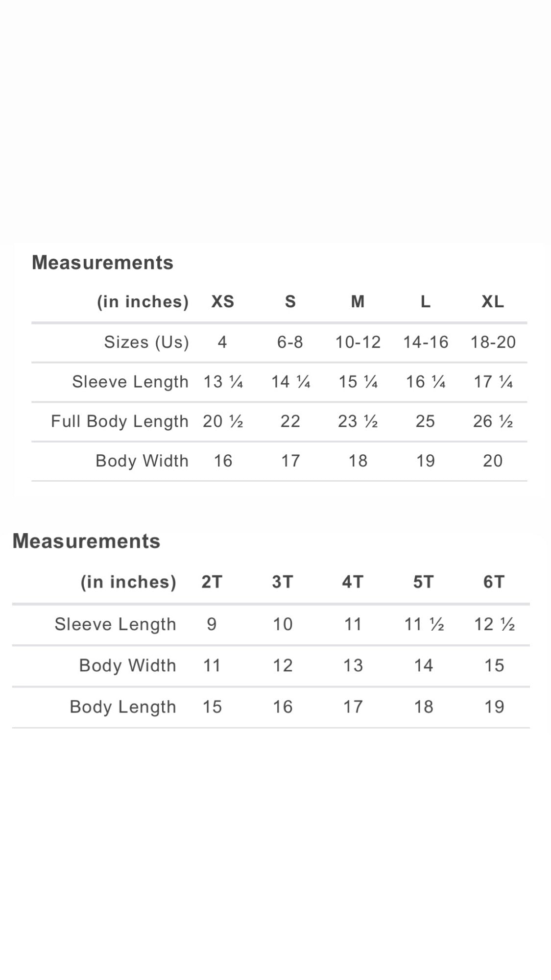Image resolution: width=551 pixels, height=980 pixels.
Task: Select the XL size column header
Action: (492, 301)
